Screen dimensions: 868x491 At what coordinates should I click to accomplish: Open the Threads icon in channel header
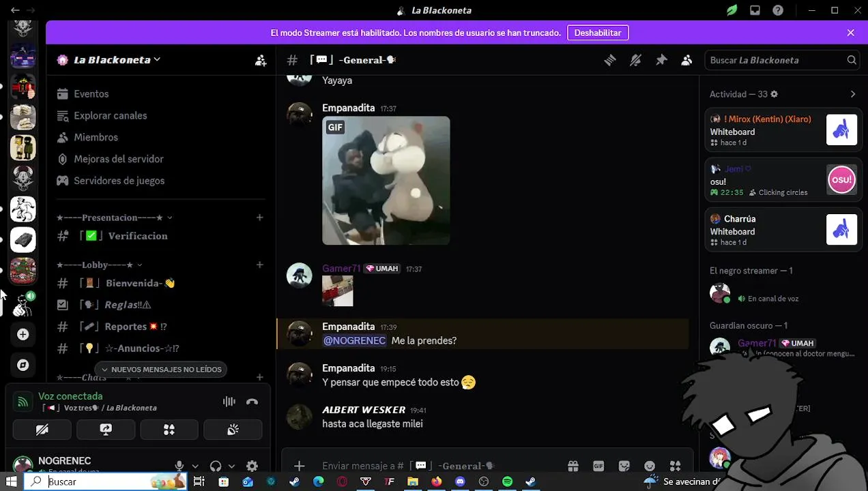coord(610,60)
